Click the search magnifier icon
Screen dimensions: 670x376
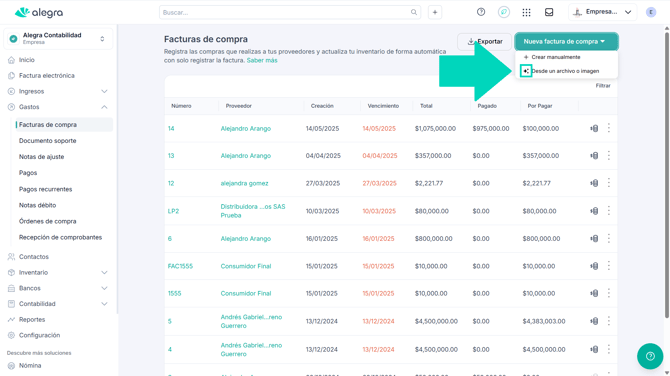pos(414,12)
